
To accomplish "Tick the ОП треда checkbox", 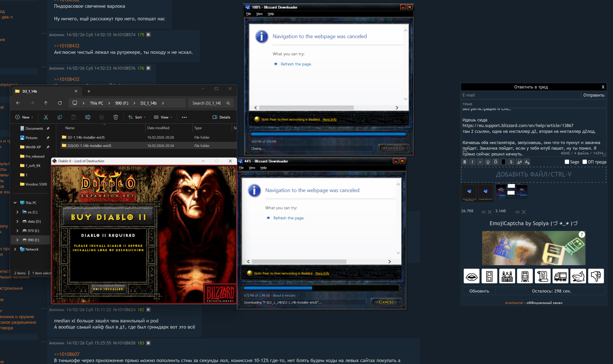I will click(585, 162).
